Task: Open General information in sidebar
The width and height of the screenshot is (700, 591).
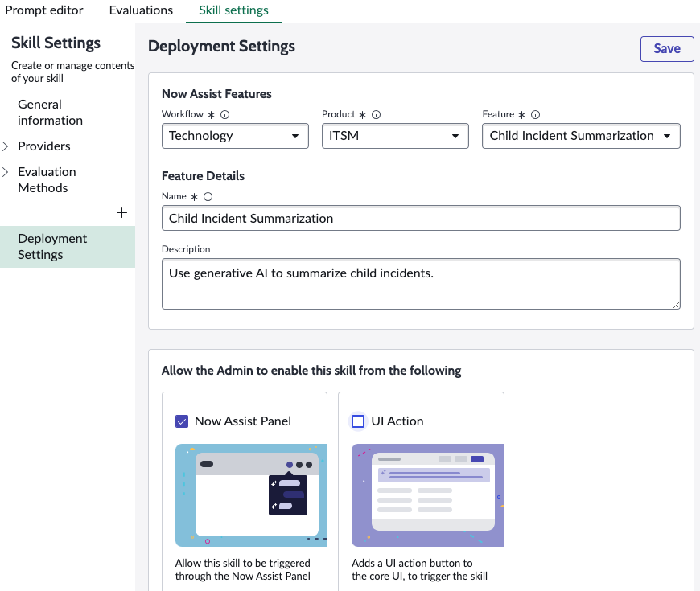Action: click(x=50, y=113)
